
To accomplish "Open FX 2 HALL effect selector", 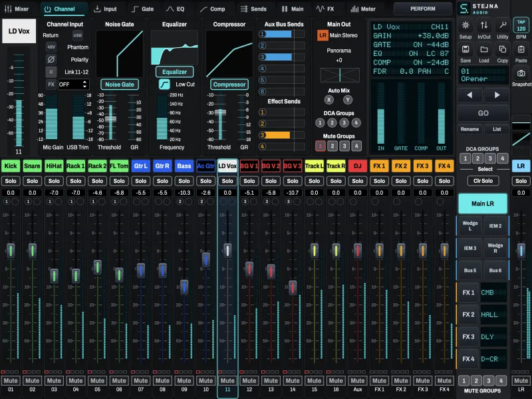I will (493, 315).
